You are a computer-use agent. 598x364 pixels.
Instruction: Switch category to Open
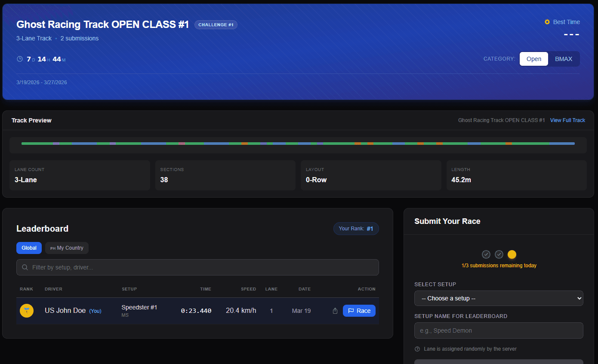[533, 59]
